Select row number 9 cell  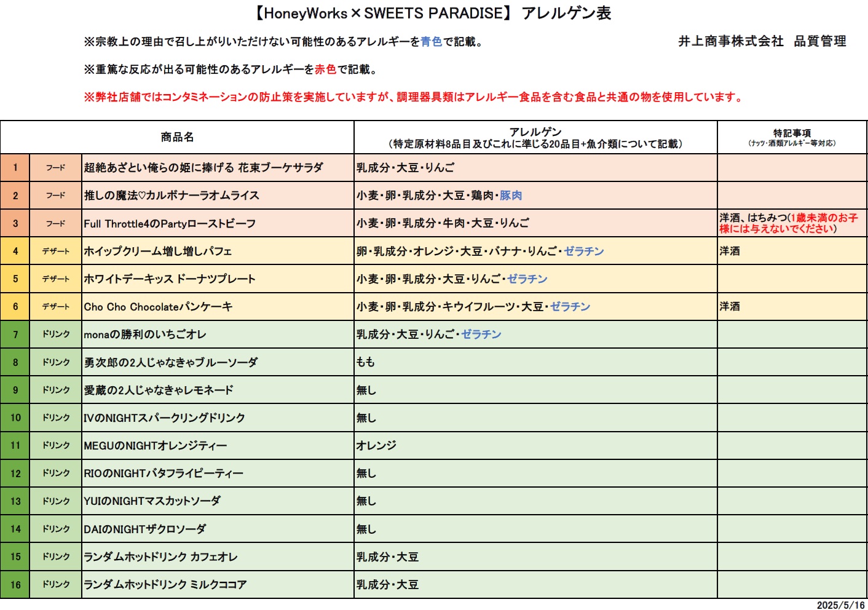15,390
